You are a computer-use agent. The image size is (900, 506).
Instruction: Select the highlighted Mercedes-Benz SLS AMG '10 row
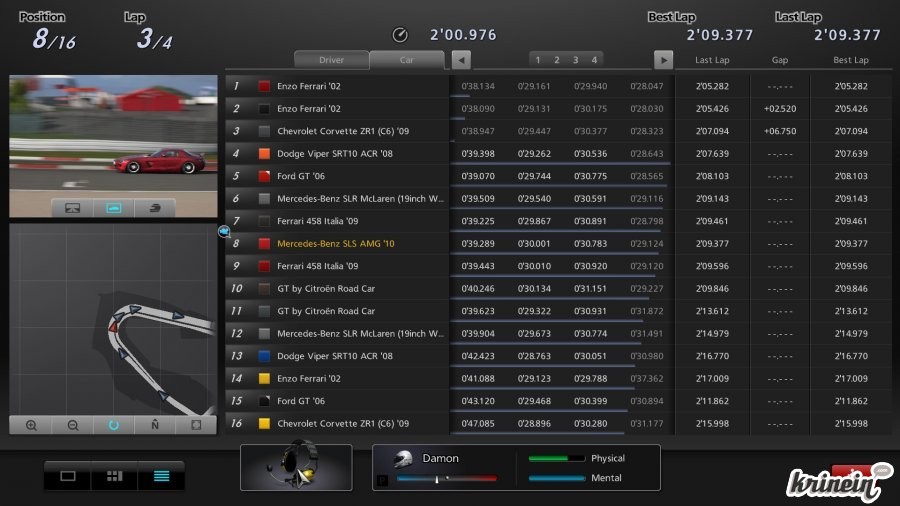pos(450,243)
